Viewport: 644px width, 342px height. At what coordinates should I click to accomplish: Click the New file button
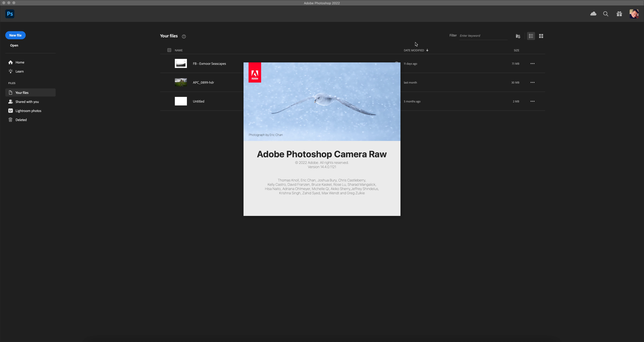(15, 35)
